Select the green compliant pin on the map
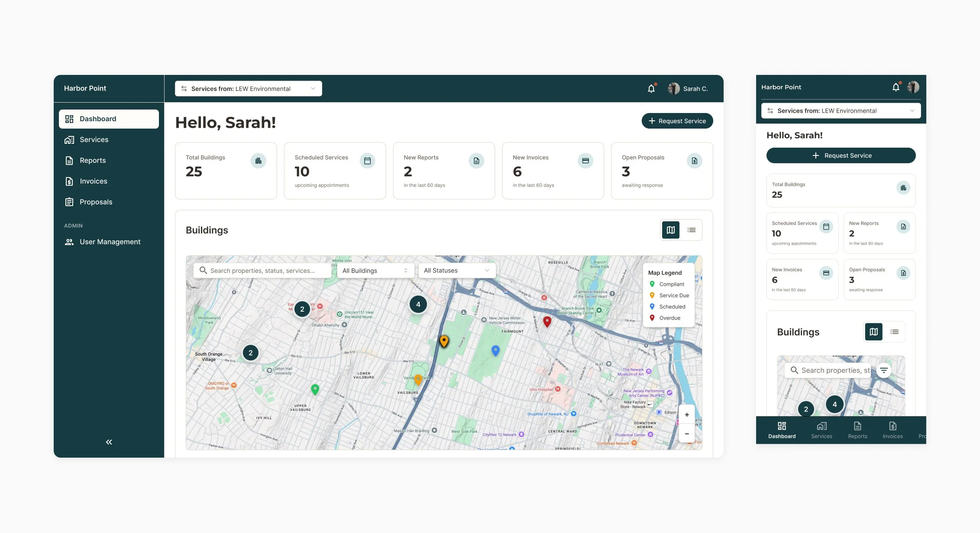 tap(315, 390)
